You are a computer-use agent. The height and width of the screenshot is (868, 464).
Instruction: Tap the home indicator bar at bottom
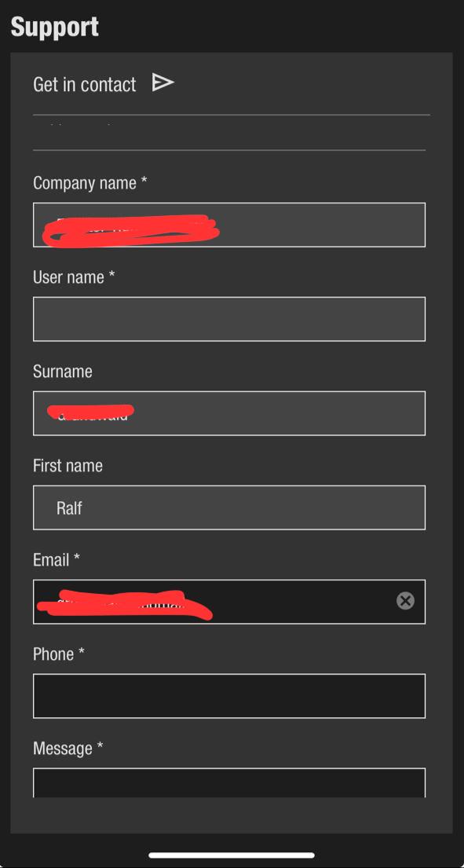232,855
